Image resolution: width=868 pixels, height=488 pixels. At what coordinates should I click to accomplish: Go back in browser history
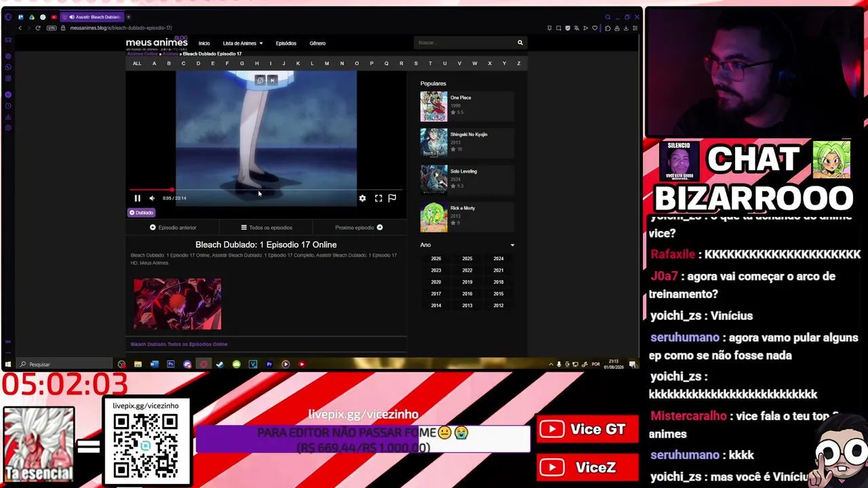pyautogui.click(x=20, y=28)
